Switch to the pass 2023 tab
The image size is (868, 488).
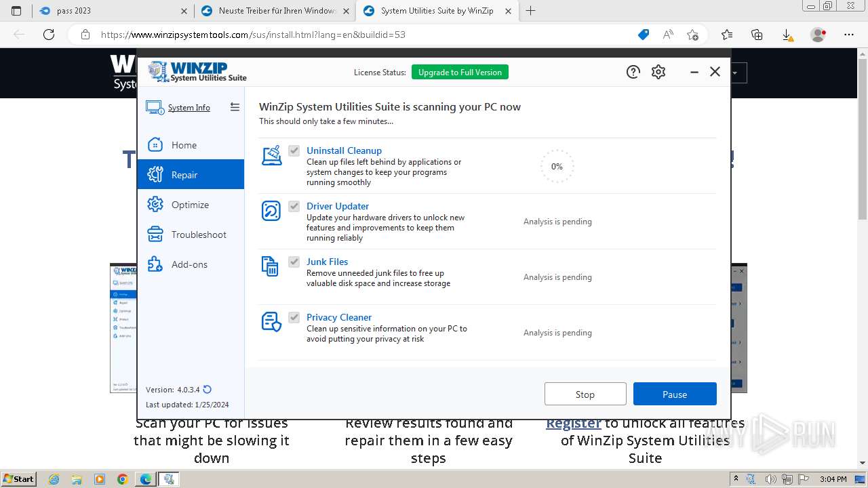pyautogui.click(x=113, y=11)
